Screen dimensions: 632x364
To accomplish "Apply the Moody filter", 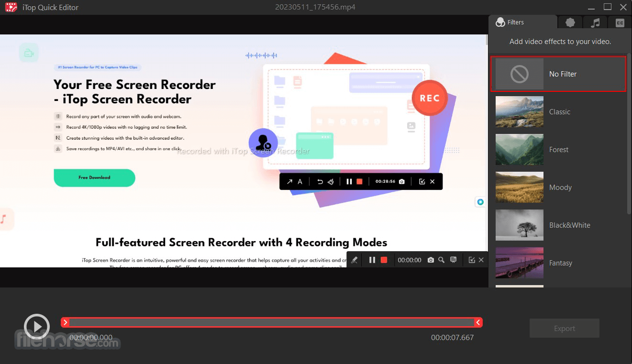I will point(558,187).
